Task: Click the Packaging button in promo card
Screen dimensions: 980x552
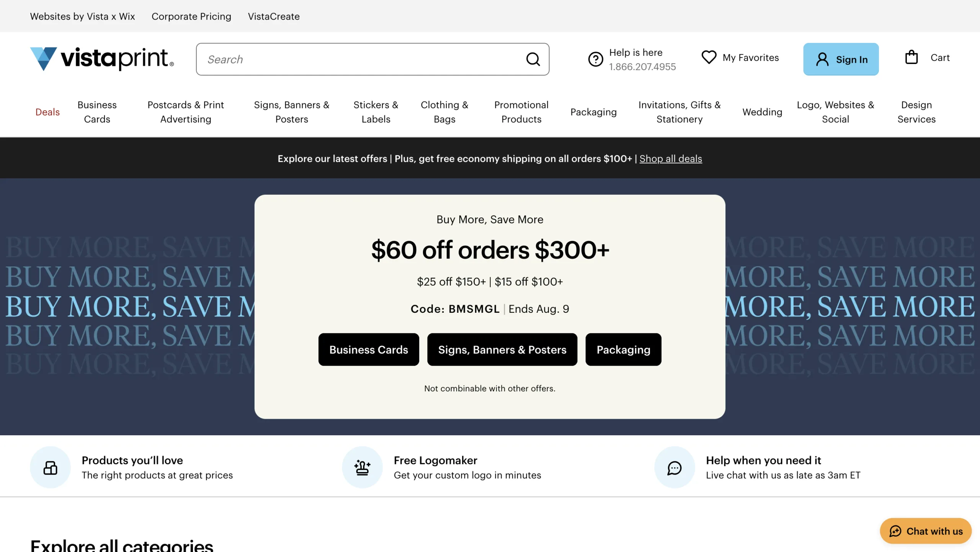Action: [623, 349]
